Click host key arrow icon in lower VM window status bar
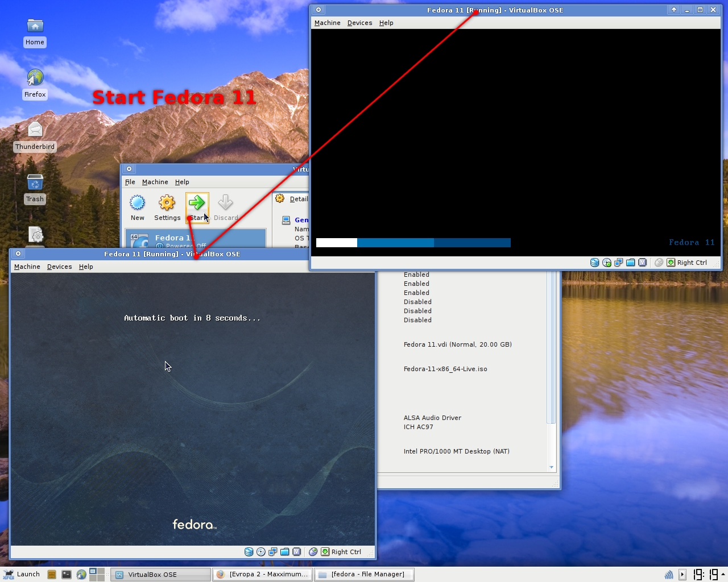Viewport: 728px width, 582px height. point(325,552)
